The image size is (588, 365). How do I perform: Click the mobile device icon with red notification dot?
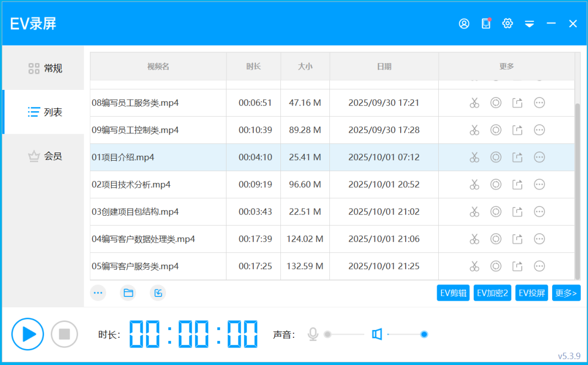tap(486, 23)
